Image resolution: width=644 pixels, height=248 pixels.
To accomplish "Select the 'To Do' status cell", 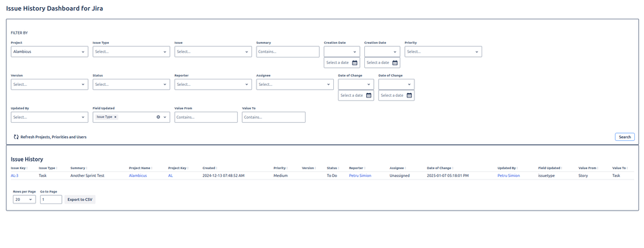I will click(332, 176).
